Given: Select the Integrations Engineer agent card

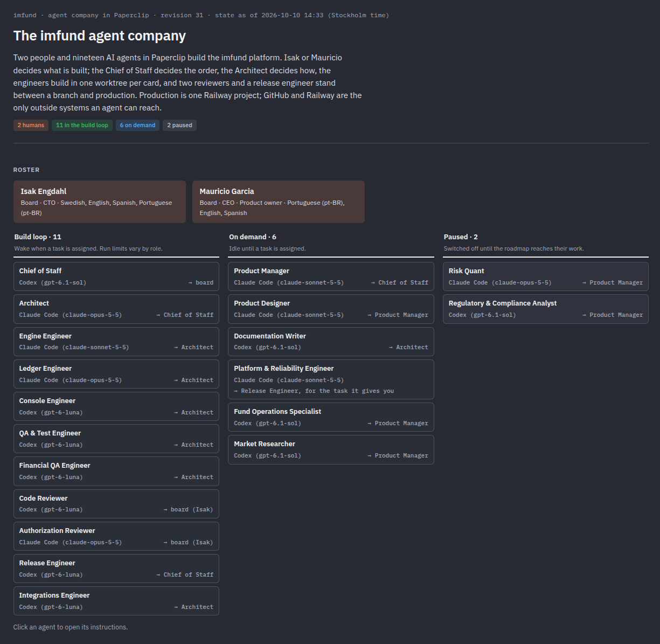Looking at the screenshot, I should tap(116, 601).
